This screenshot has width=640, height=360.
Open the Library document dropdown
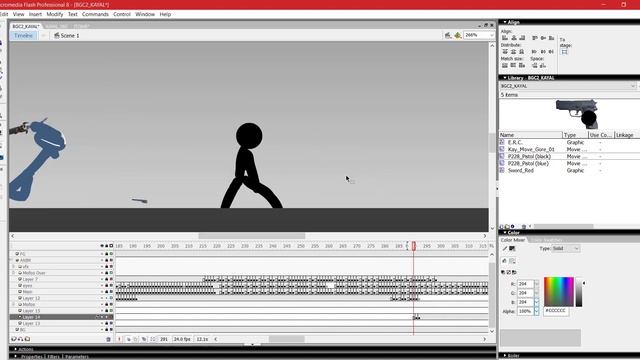click(633, 86)
